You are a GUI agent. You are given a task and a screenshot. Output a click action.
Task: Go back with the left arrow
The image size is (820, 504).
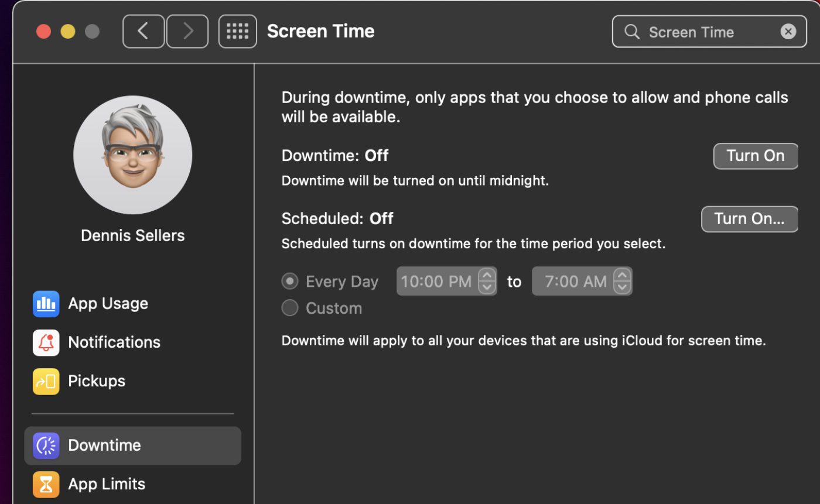click(x=143, y=31)
